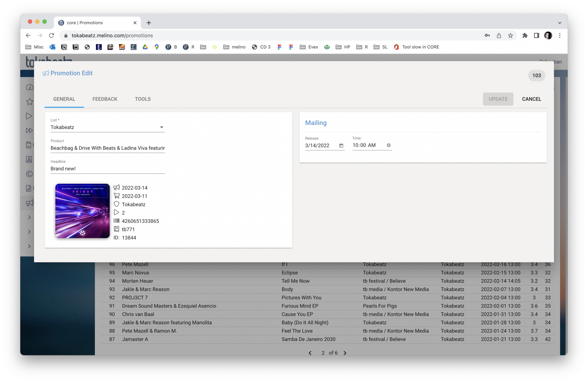
Task: Click the megaphone promotions icon in the sidebar
Action: click(29, 203)
